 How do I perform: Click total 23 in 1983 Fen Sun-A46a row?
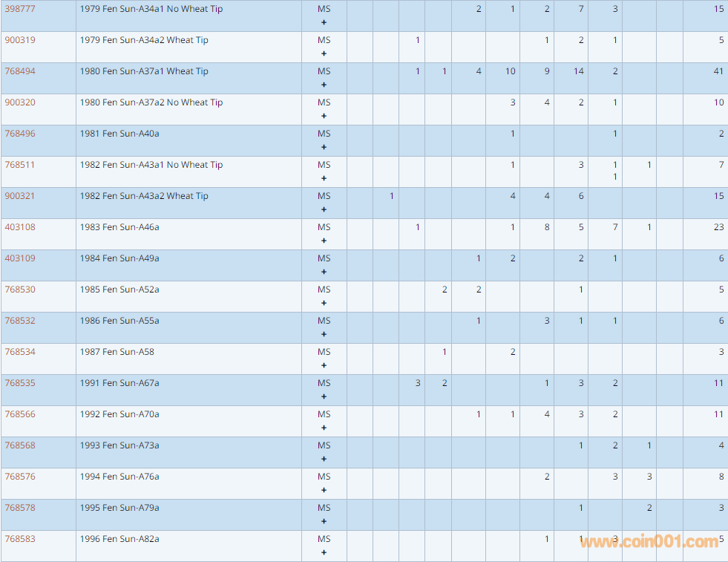718,227
